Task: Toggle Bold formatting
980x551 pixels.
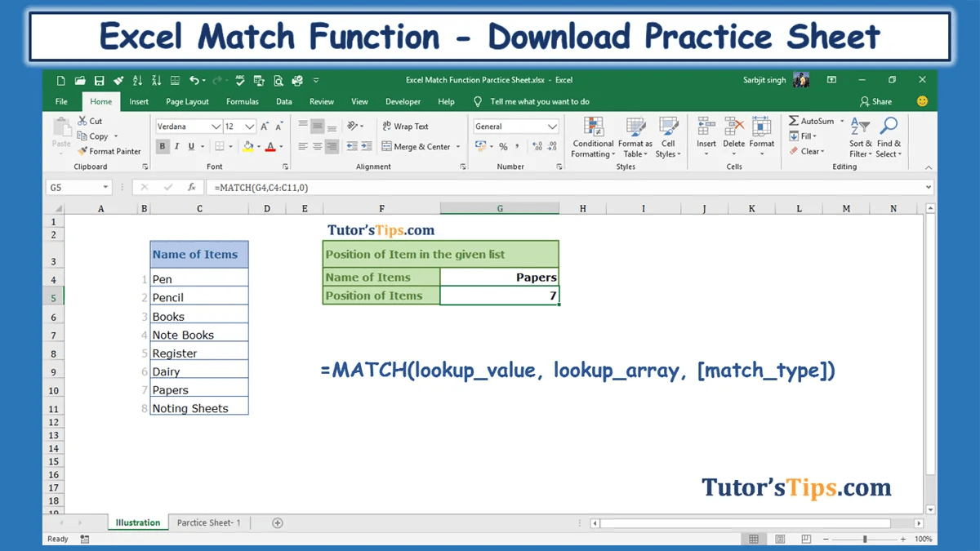Action: (x=162, y=146)
